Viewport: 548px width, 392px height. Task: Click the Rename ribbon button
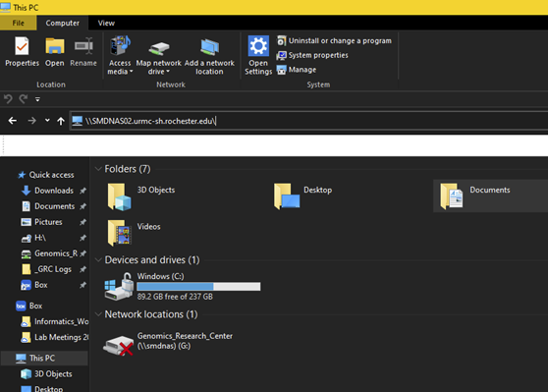pyautogui.click(x=83, y=52)
